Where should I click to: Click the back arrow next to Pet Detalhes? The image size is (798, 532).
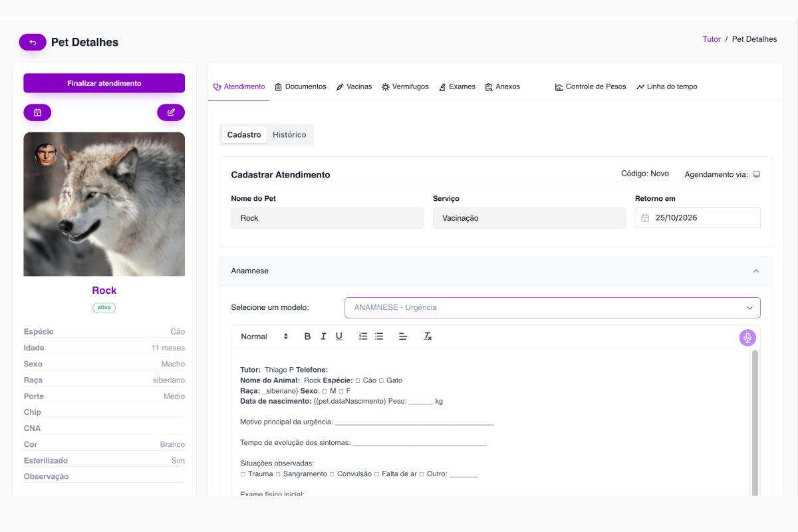click(x=32, y=41)
